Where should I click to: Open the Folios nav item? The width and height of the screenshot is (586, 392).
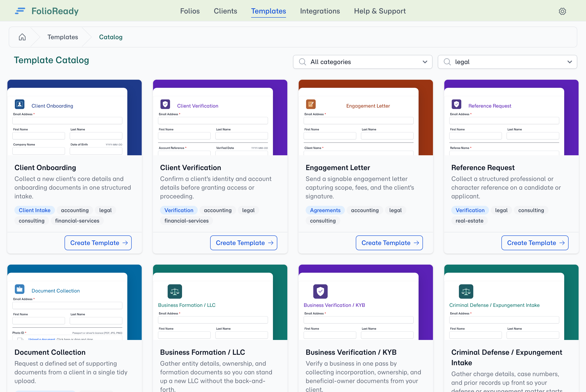(x=190, y=11)
